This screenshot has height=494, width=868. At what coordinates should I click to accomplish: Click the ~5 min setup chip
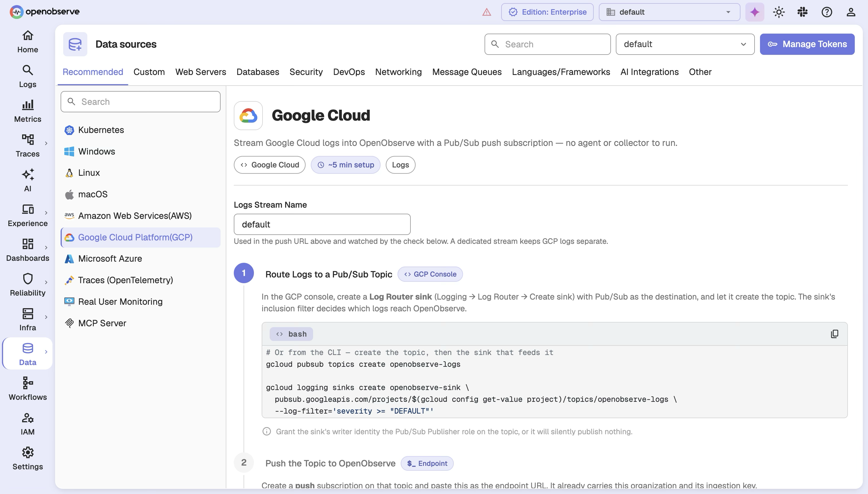click(x=345, y=165)
